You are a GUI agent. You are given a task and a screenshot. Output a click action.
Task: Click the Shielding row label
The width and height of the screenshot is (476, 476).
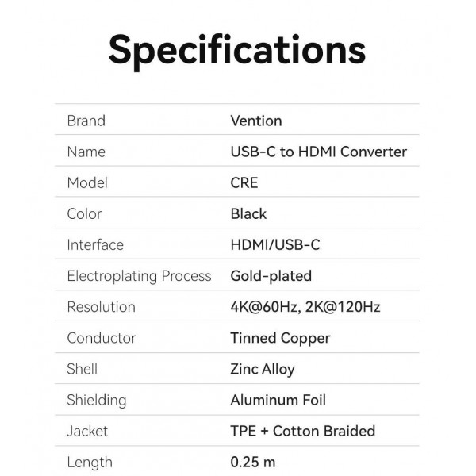(x=96, y=400)
